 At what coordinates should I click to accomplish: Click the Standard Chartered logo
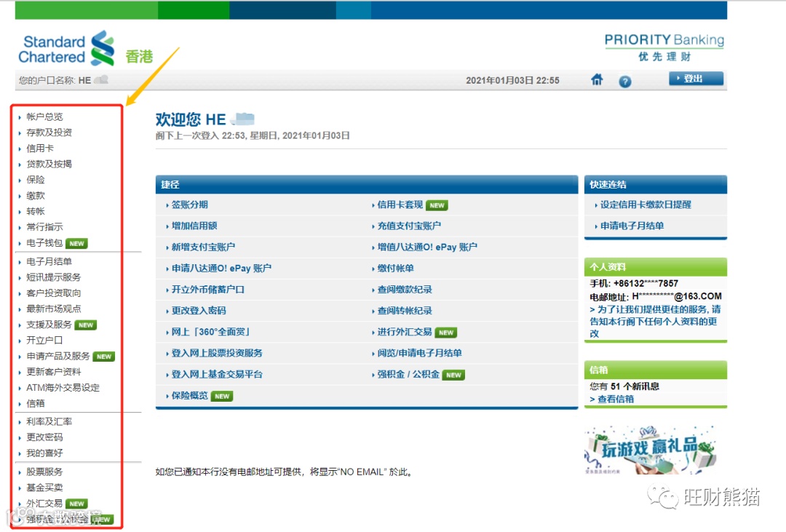pyautogui.click(x=67, y=49)
